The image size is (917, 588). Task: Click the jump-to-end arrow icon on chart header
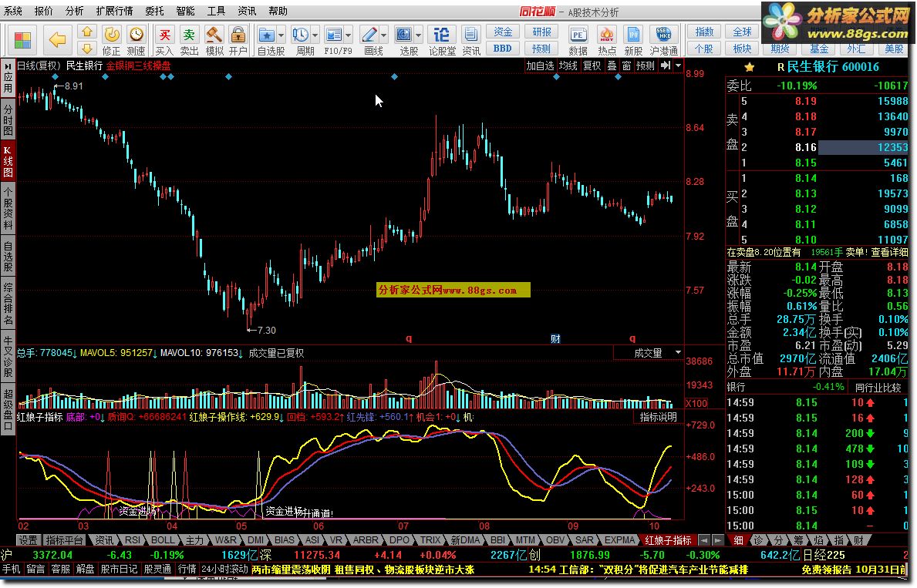click(666, 66)
